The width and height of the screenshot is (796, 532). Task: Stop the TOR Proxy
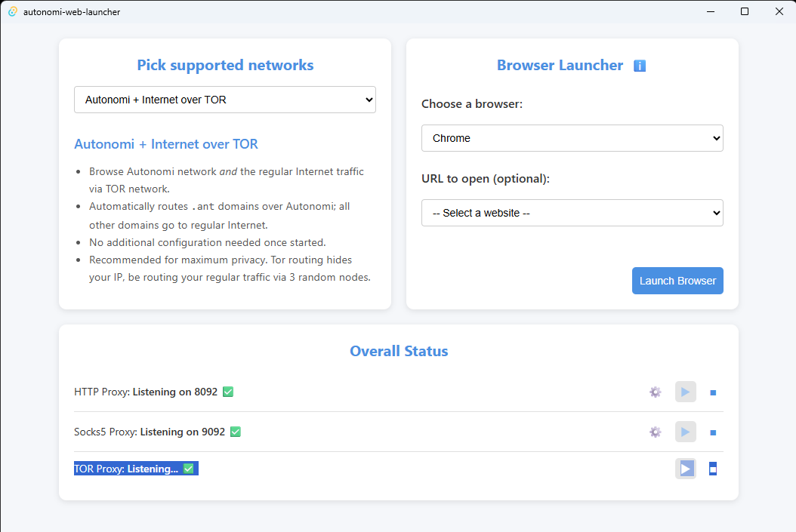click(713, 469)
